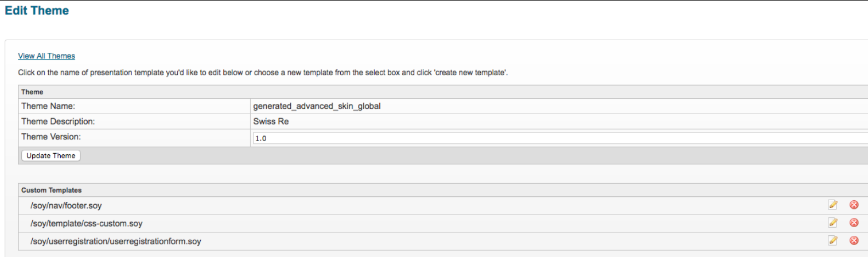The width and height of the screenshot is (868, 257).
Task: Click the generated_advanced_skin_global theme name text
Action: coord(317,106)
